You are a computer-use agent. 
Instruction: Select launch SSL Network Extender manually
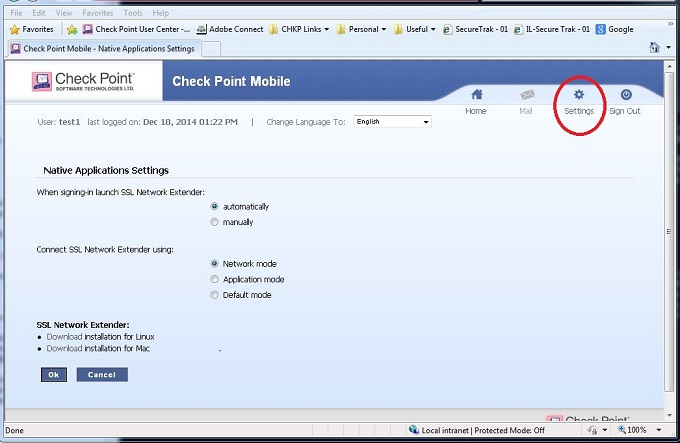(x=214, y=222)
